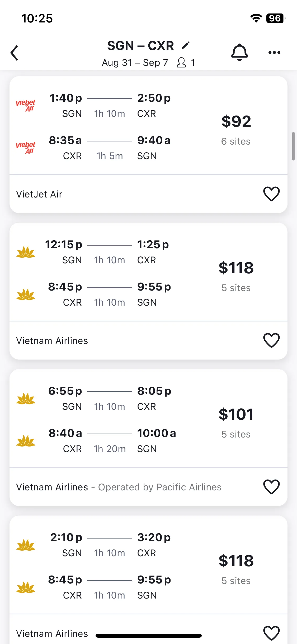Heart the $101 Pacific Airlines operated flight
The height and width of the screenshot is (644, 297).
coord(271,487)
